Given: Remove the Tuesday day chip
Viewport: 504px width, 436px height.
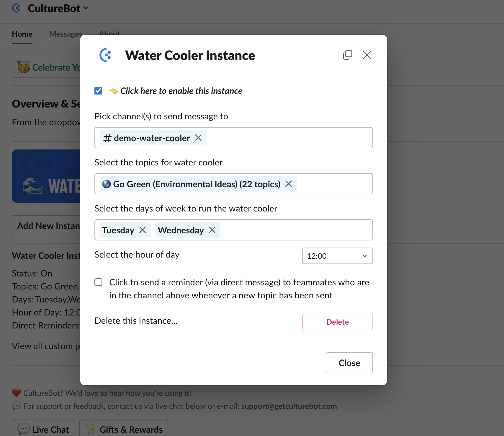Looking at the screenshot, I should 143,230.
